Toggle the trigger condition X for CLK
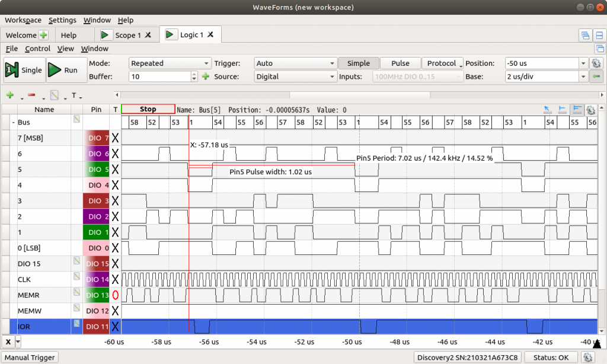607x364 pixels. click(116, 279)
